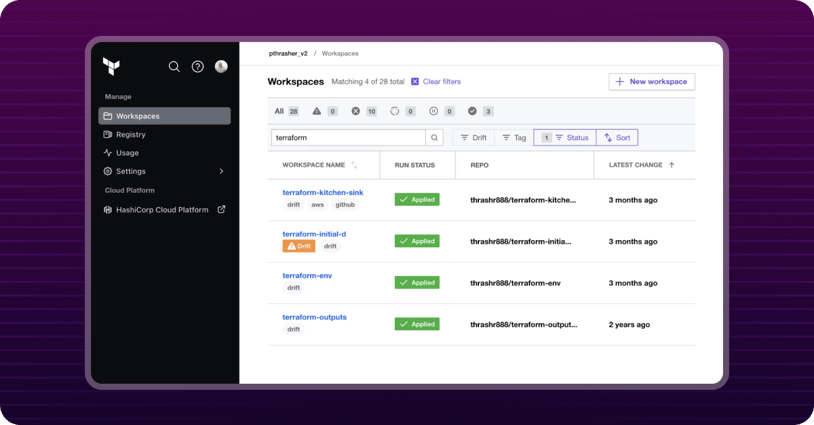
Task: Click Applied status for terraform-outputs
Action: tap(417, 324)
